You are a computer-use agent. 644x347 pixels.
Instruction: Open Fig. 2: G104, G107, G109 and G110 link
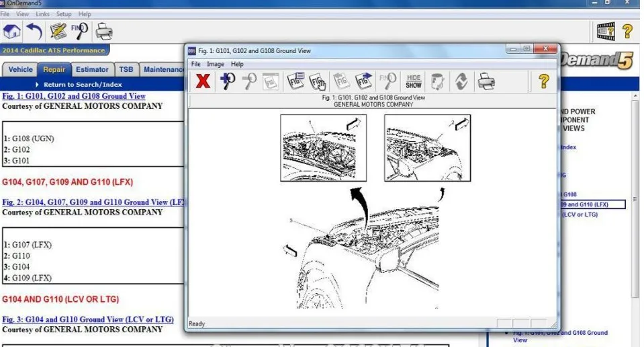coord(93,202)
